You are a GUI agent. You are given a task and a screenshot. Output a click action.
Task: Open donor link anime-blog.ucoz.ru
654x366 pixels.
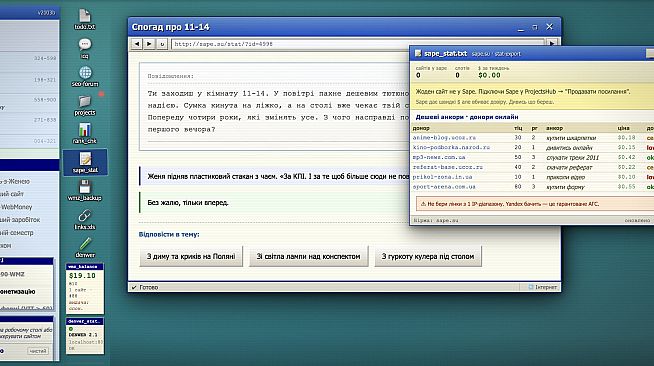click(444, 138)
